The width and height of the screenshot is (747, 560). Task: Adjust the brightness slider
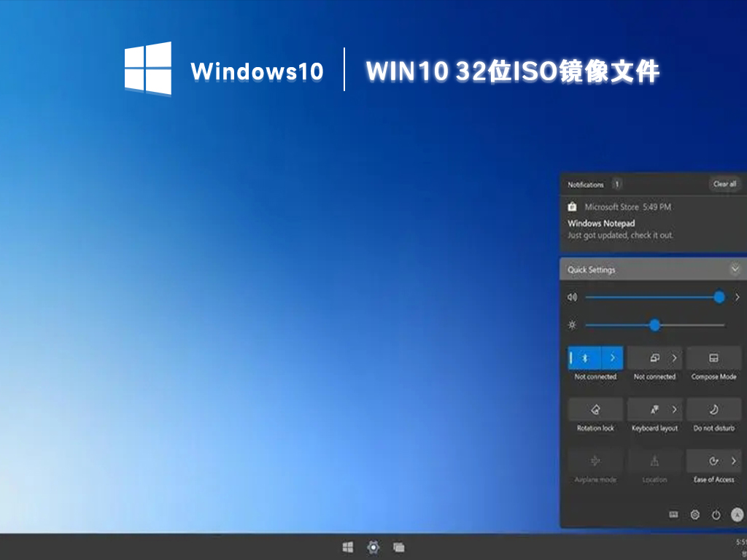pos(654,325)
